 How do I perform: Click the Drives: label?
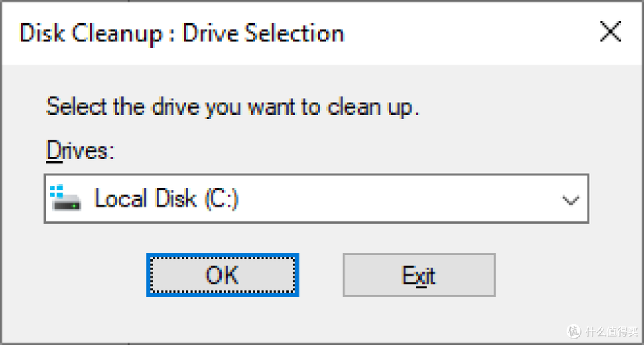click(x=79, y=150)
